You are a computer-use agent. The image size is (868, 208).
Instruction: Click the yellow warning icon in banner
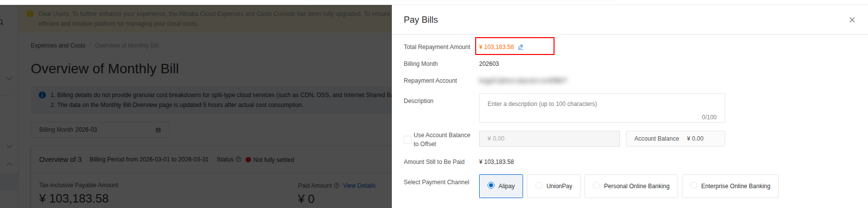pyautogui.click(x=30, y=14)
